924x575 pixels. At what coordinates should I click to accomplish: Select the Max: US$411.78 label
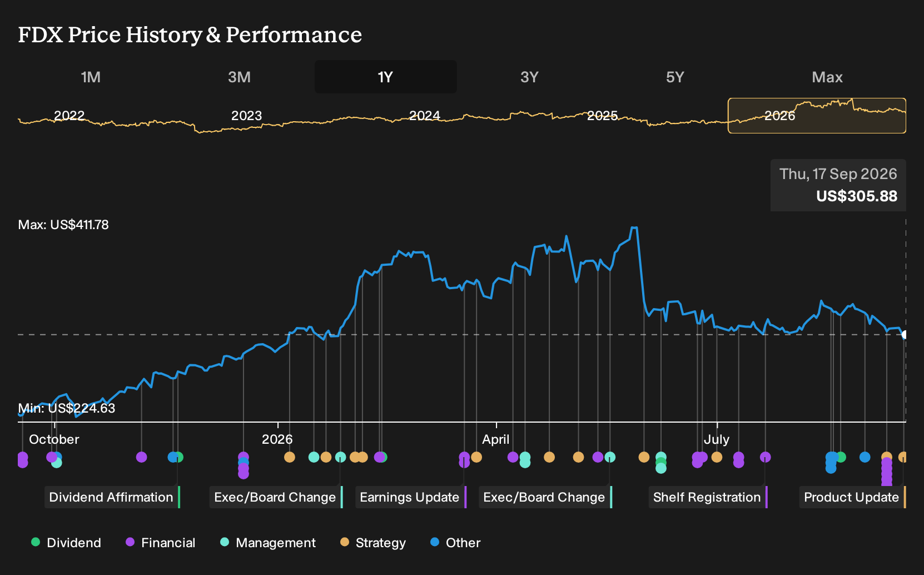point(63,225)
